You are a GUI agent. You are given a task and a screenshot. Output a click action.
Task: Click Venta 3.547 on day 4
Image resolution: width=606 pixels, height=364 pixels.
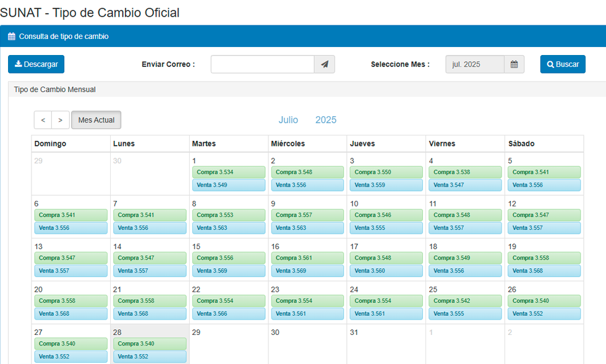[x=465, y=185]
